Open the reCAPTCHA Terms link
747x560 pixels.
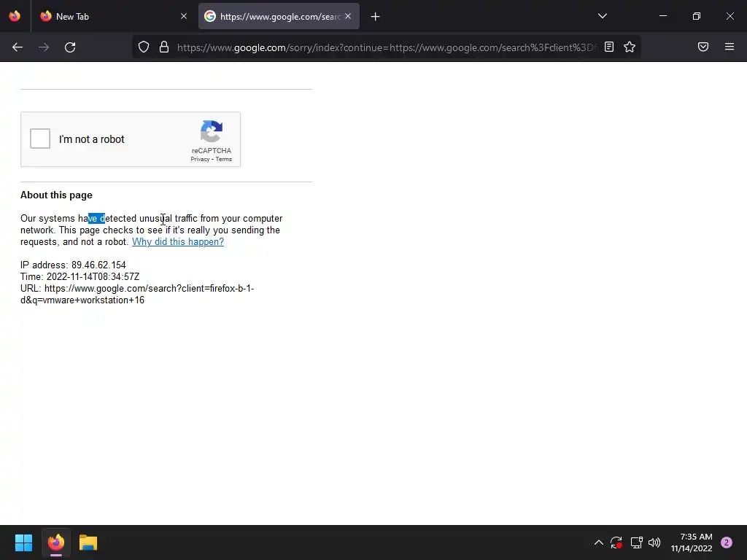pos(223,160)
